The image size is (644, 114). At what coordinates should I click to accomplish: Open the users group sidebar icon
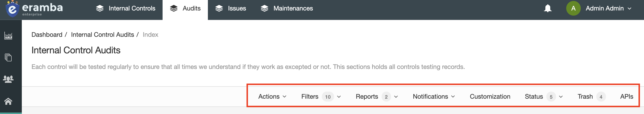pyautogui.click(x=8, y=79)
